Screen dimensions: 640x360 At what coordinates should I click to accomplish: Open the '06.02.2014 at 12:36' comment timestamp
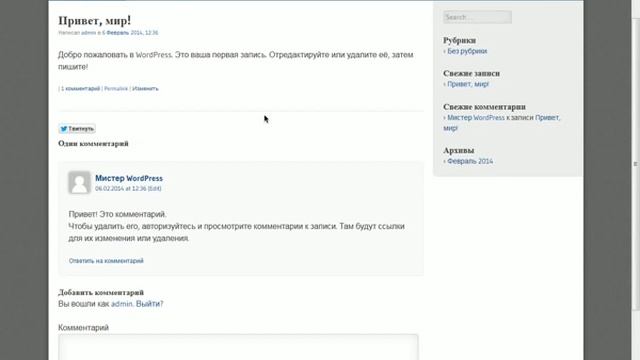coord(120,189)
